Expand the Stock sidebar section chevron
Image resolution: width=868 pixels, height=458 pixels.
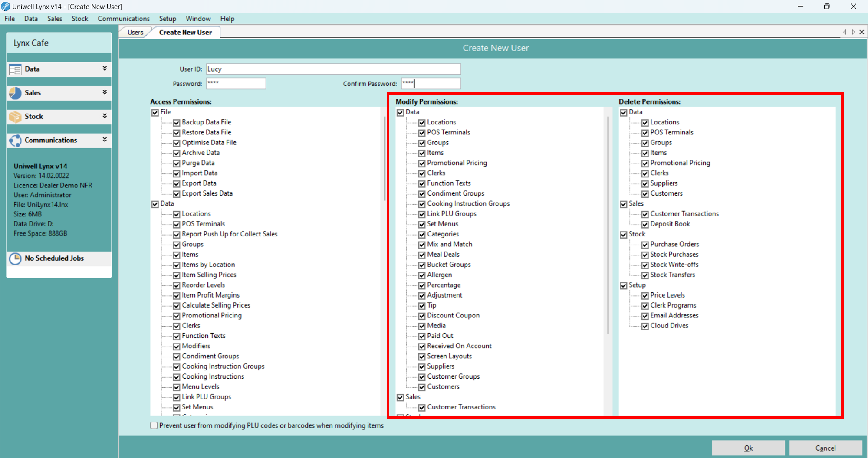click(x=105, y=116)
